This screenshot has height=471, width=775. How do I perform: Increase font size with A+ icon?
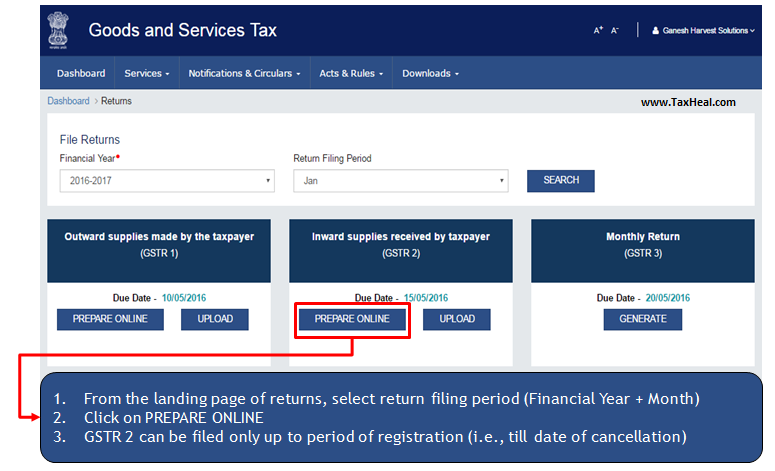coord(598,31)
